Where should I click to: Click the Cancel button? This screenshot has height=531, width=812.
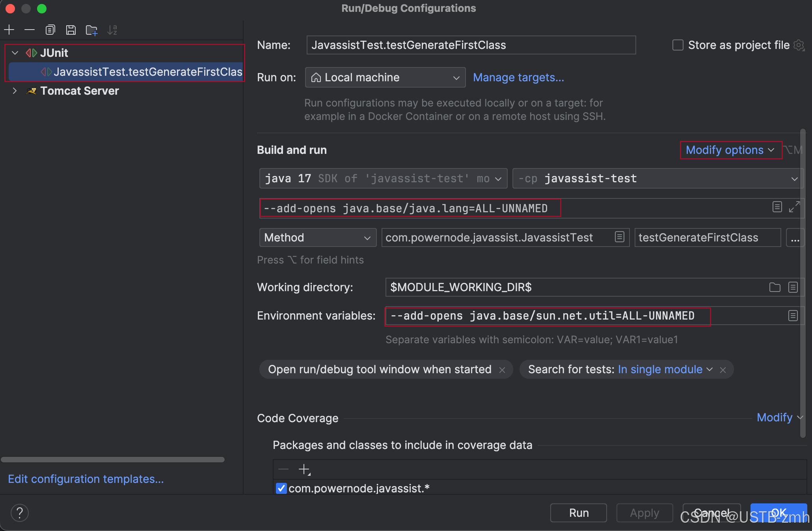coord(711,513)
